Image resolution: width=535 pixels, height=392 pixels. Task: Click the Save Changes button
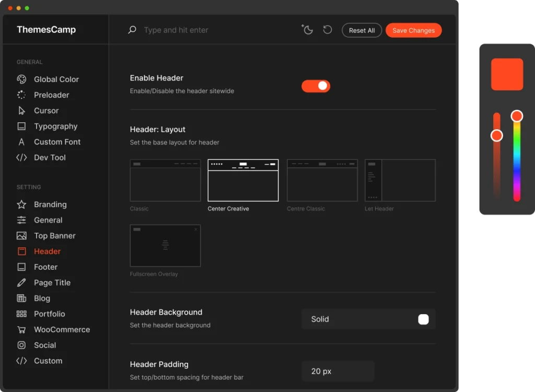tap(413, 30)
